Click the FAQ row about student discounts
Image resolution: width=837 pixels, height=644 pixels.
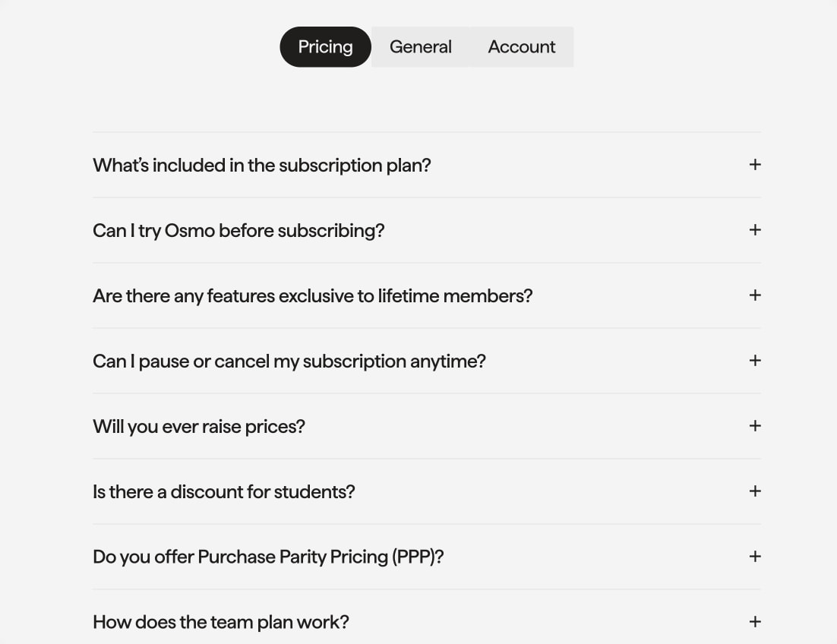pos(427,491)
